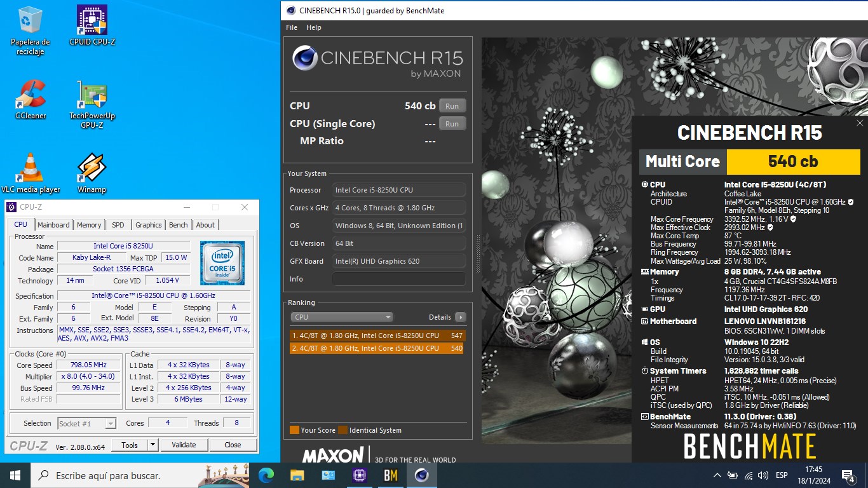
Task: Click the Name field Intel Core i5 8250U
Action: click(x=123, y=246)
